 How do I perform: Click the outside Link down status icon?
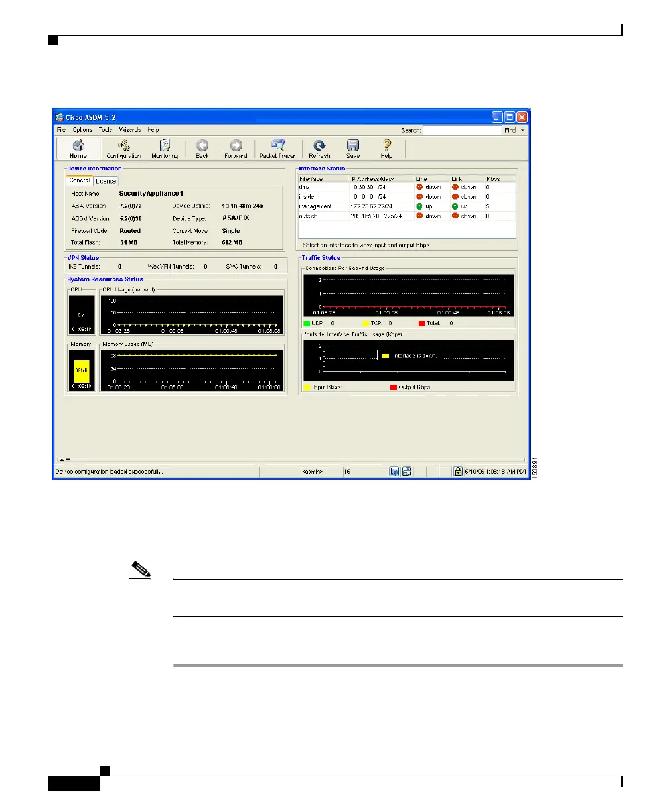pyautogui.click(x=455, y=216)
